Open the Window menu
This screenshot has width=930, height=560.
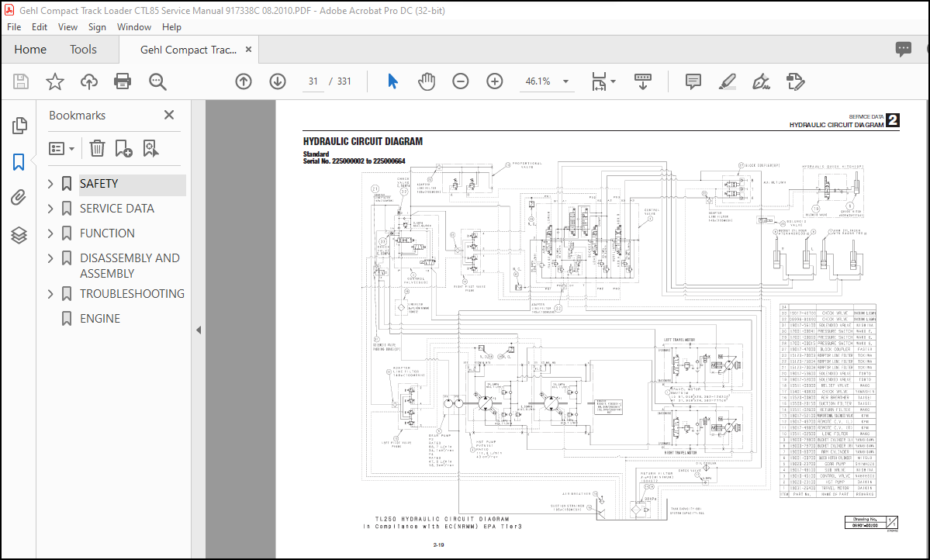point(134,27)
